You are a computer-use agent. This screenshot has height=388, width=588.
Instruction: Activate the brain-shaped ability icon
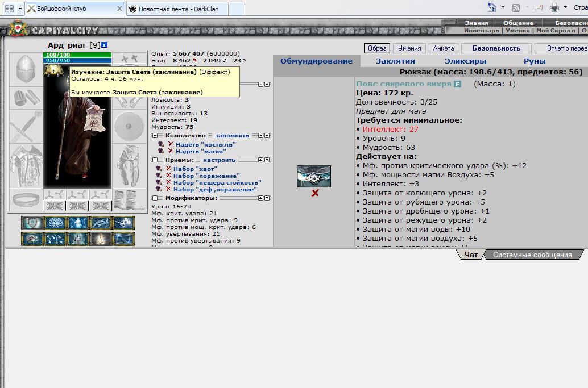[56, 223]
